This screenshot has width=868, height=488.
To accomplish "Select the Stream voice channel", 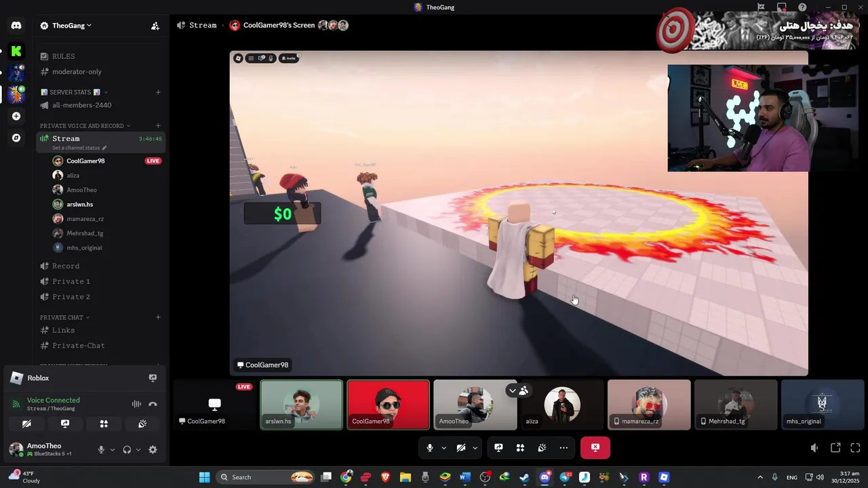I will pos(100,142).
